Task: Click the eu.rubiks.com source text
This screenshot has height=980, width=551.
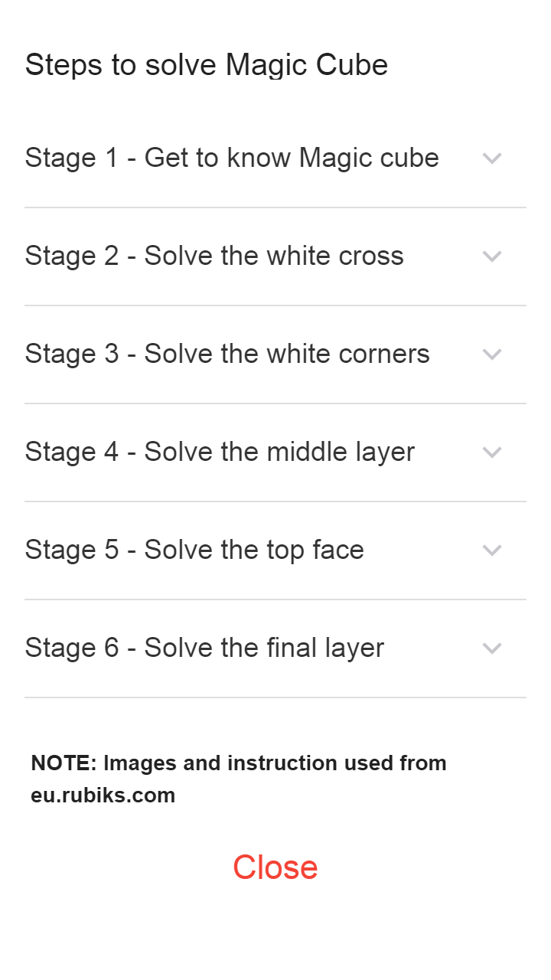Action: coord(103,795)
